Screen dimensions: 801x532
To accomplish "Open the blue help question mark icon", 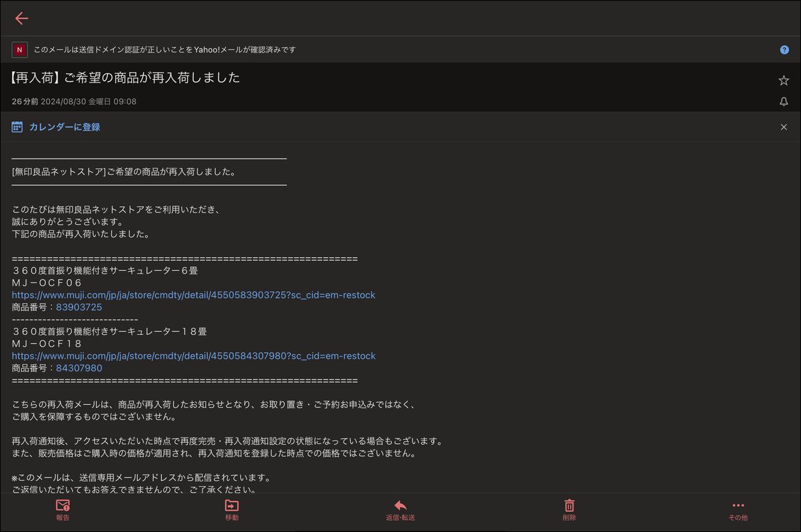I will click(x=784, y=50).
